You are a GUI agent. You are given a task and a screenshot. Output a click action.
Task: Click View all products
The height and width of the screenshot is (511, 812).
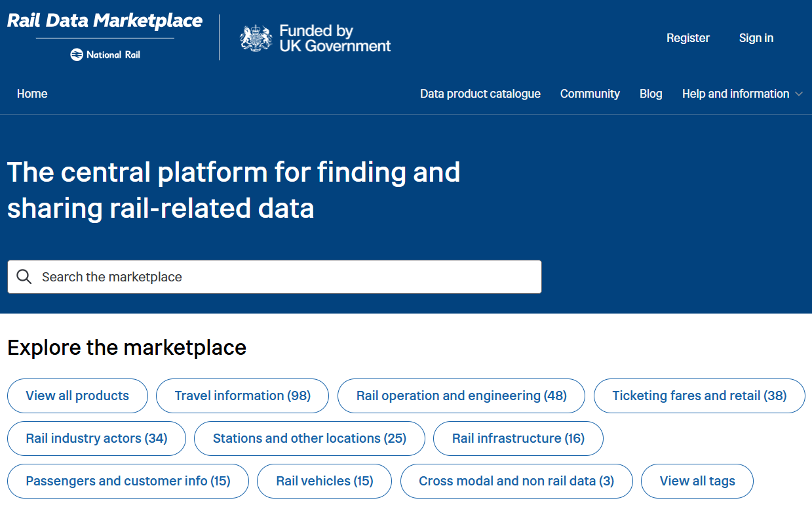[x=77, y=396]
